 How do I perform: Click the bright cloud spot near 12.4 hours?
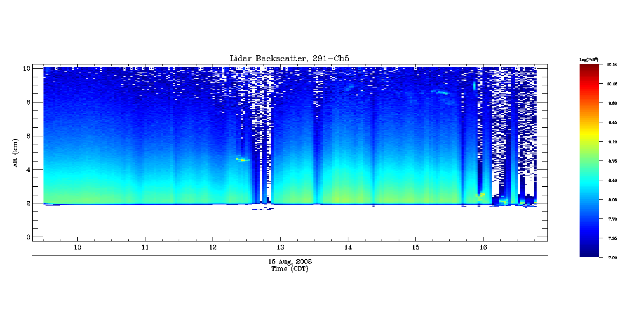pos(242,159)
